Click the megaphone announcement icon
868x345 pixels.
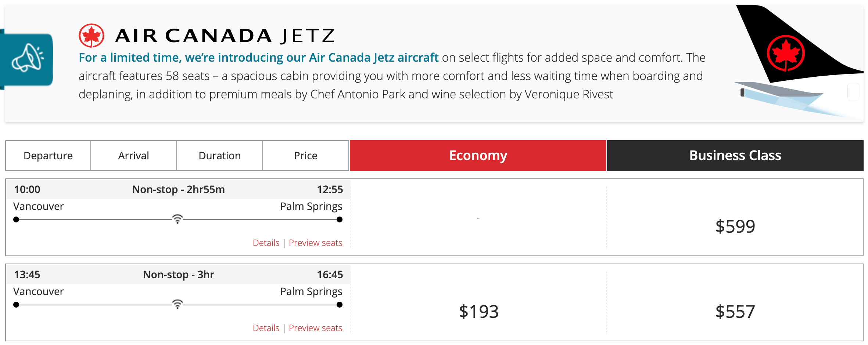[x=28, y=59]
